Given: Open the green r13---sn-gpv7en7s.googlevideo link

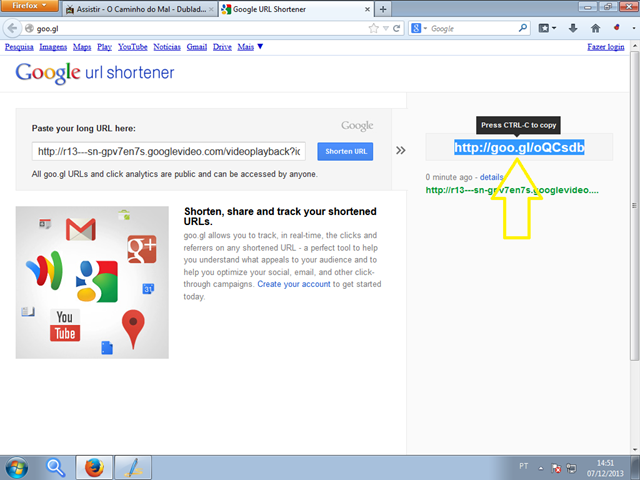Looking at the screenshot, I should click(512, 190).
